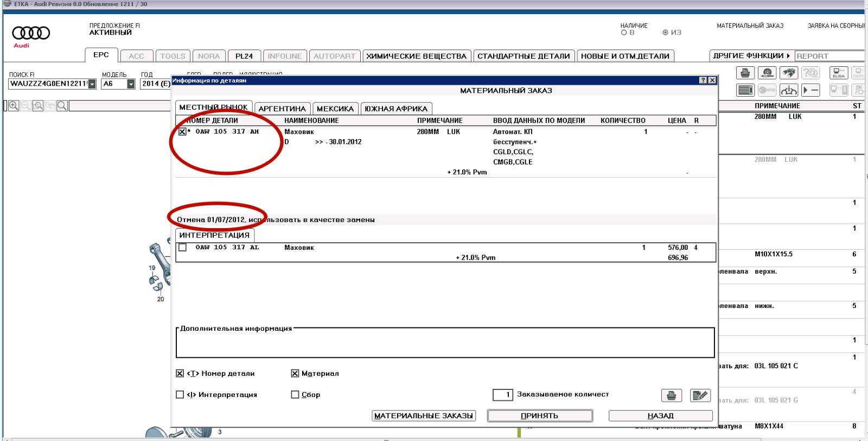Open the list view icon in toolbar
The height and width of the screenshot is (441, 868).
745,90
